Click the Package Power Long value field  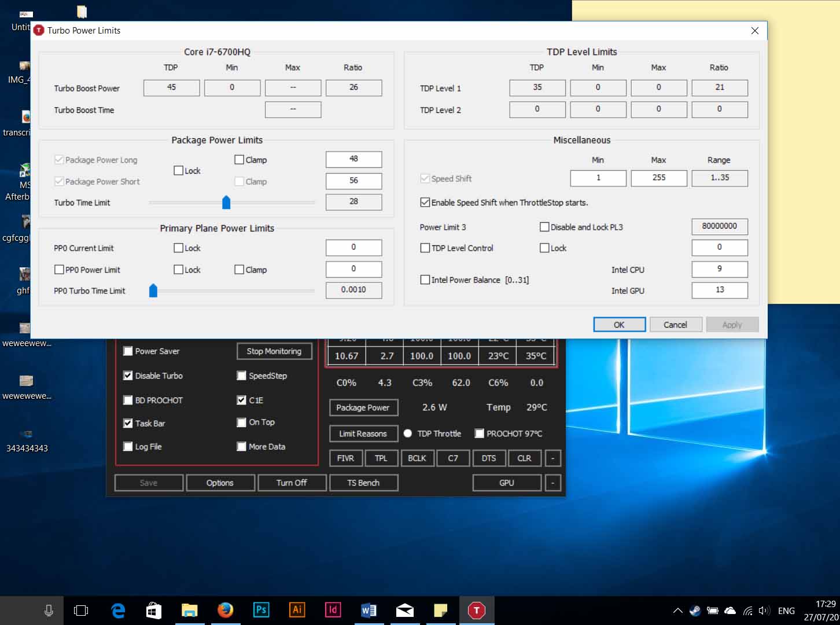click(x=353, y=159)
